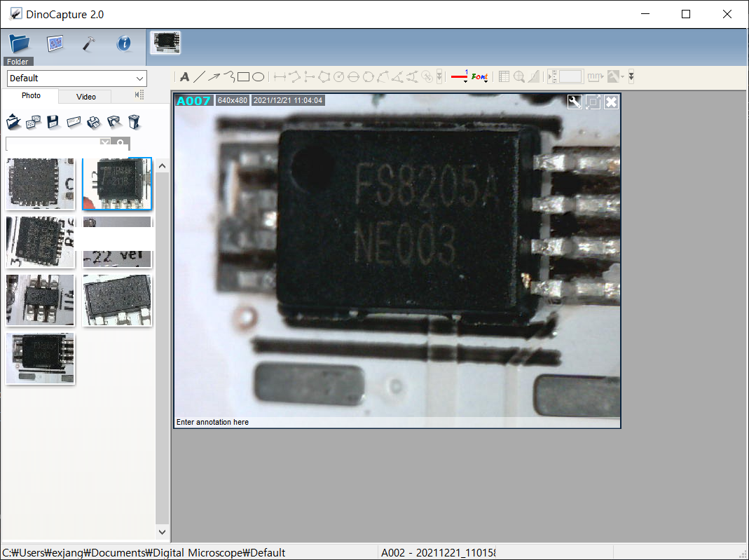Select the Three-point circle measurement tool
Image resolution: width=749 pixels, height=560 pixels.
[x=368, y=77]
